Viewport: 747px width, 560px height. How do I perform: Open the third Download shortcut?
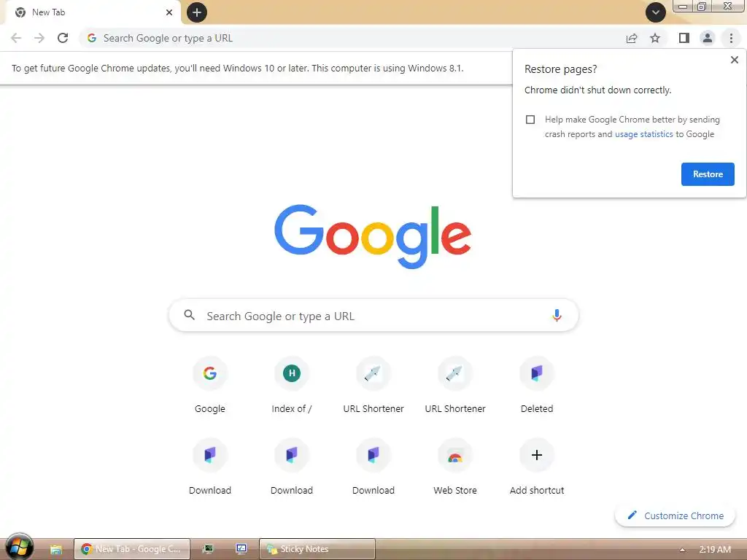[373, 467]
